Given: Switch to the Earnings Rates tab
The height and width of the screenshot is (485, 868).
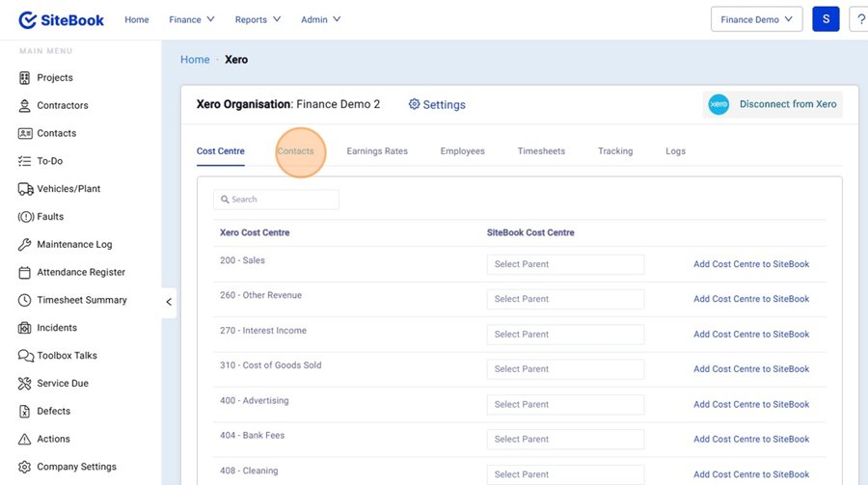Looking at the screenshot, I should [377, 151].
